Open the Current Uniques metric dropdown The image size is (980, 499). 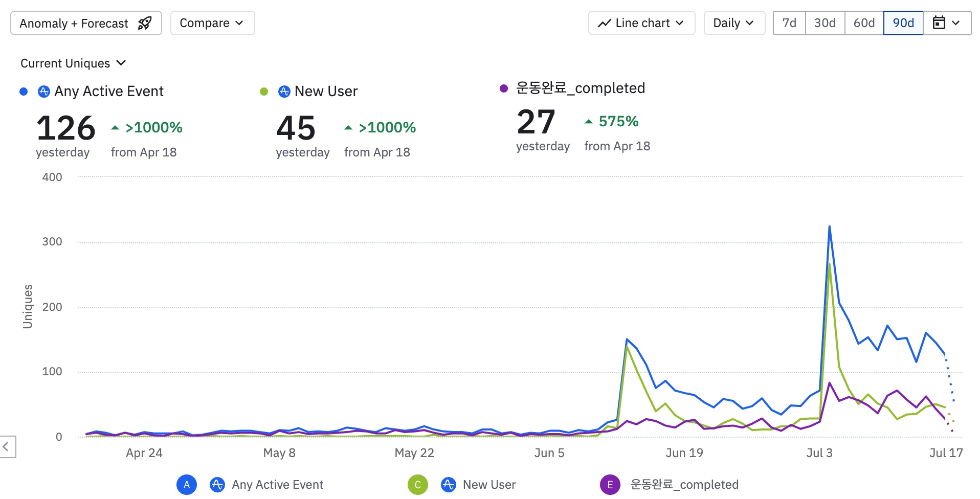(x=73, y=63)
